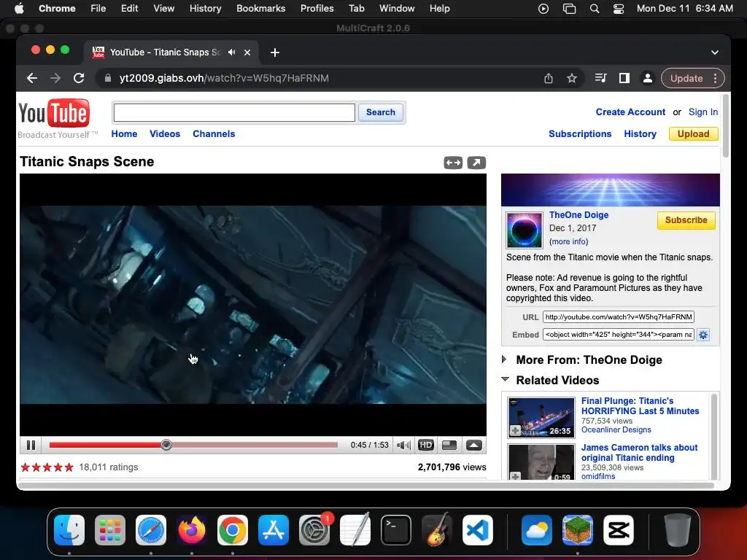Click the James Cameron video thumbnail
This screenshot has height=560, width=747.
541,462
